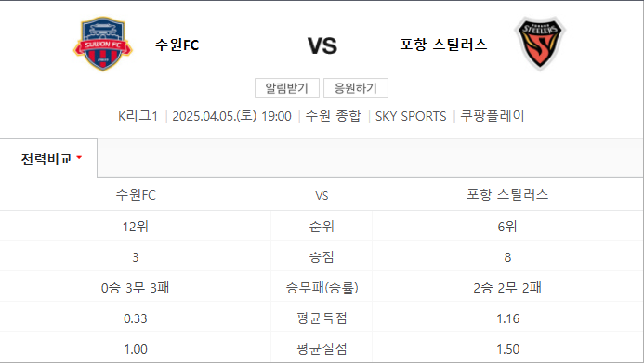Click the 수원 종합 stadium text
Viewport: 644px width, 364px height.
pos(333,116)
